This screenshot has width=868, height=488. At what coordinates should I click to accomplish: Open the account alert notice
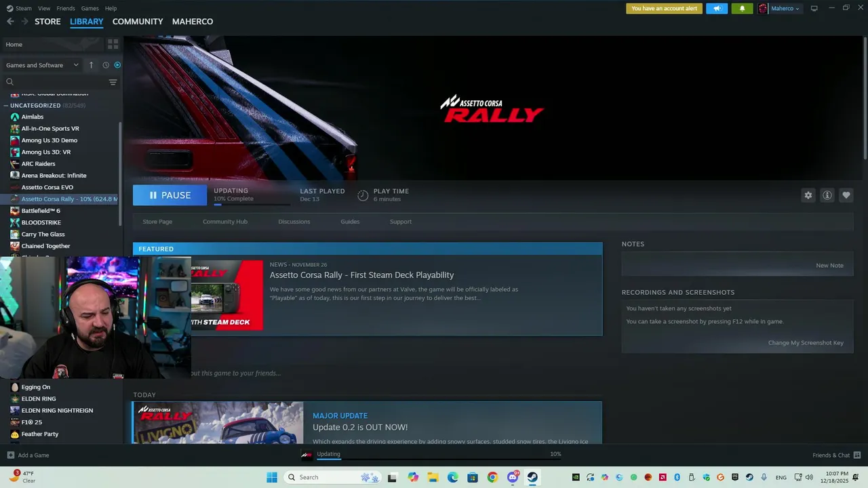[664, 9]
